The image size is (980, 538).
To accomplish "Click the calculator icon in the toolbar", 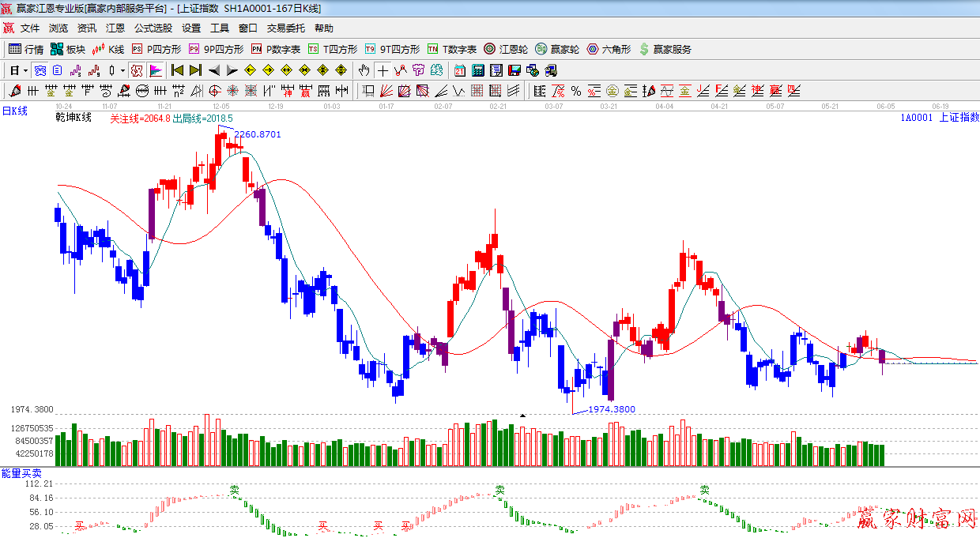I will pyautogui.click(x=477, y=70).
